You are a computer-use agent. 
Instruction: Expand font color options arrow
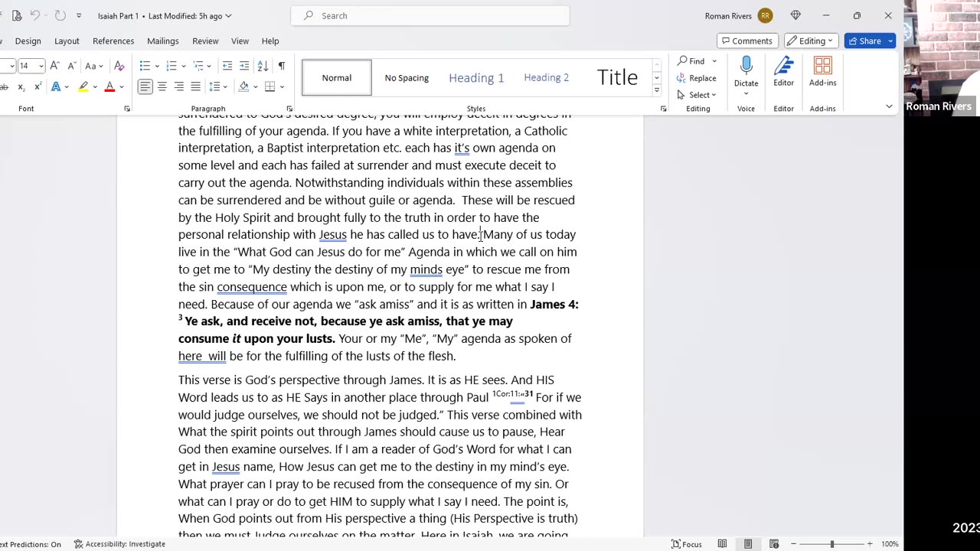click(x=121, y=87)
